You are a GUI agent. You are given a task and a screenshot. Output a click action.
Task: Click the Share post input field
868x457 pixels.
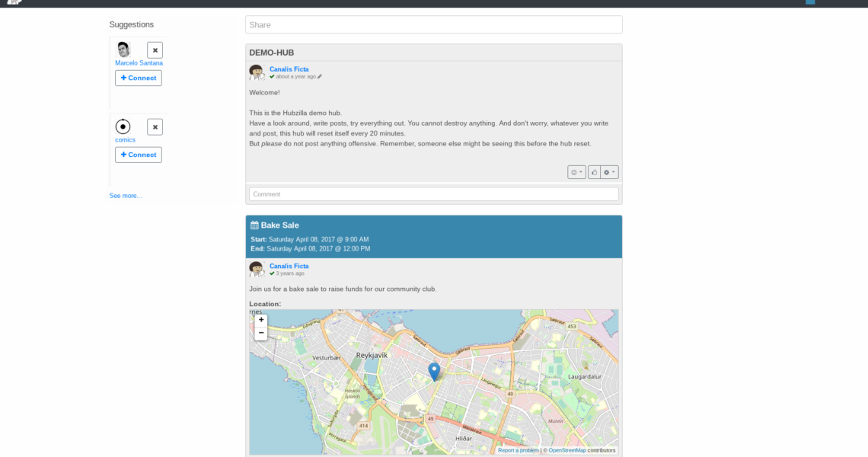(x=433, y=24)
